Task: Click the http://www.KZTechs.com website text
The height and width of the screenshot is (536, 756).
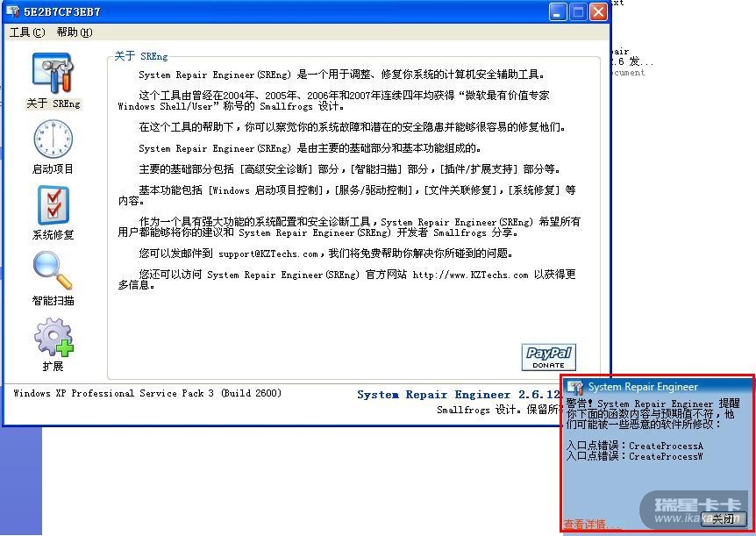Action: pyautogui.click(x=470, y=275)
